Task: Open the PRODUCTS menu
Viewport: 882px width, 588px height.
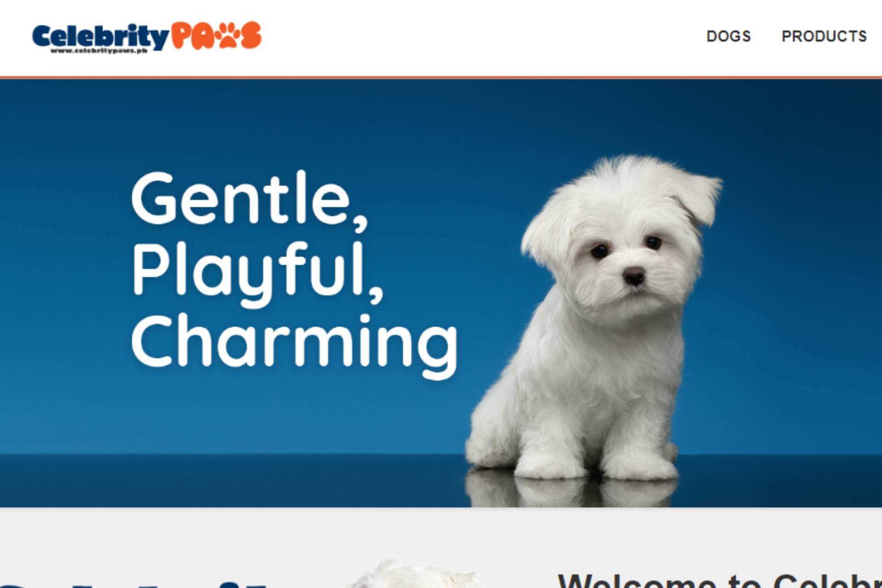Action: pyautogui.click(x=824, y=36)
